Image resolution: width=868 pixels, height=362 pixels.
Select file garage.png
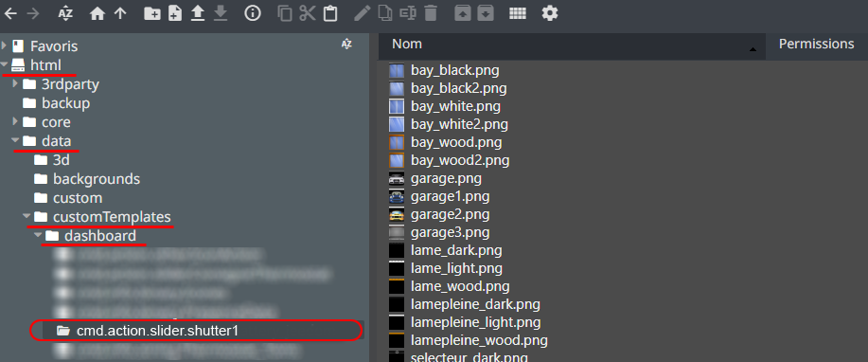pyautogui.click(x=446, y=178)
